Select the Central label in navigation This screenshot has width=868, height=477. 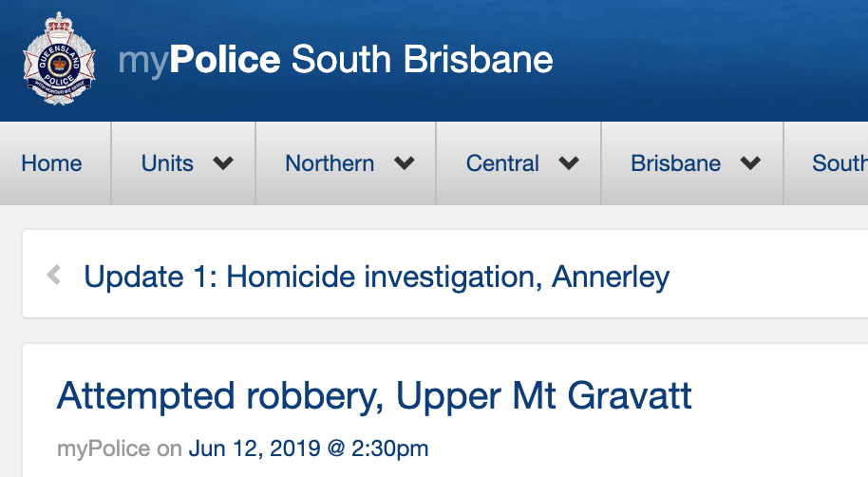pos(502,163)
